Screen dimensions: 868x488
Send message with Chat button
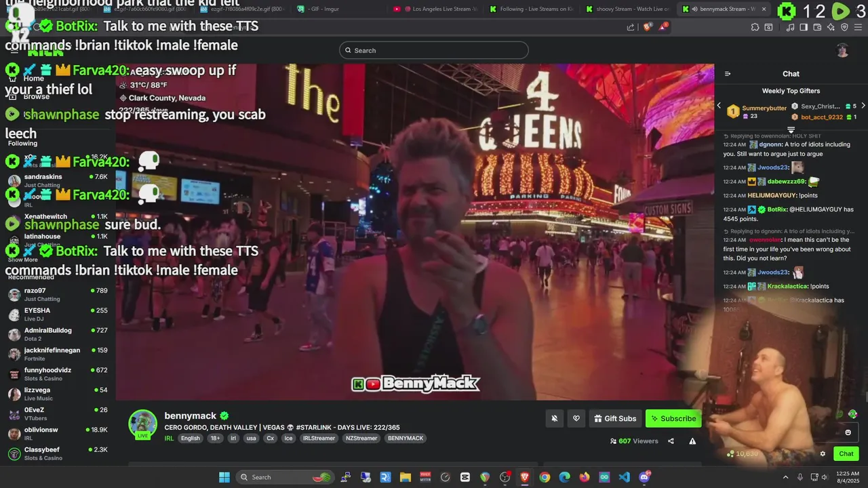point(846,453)
